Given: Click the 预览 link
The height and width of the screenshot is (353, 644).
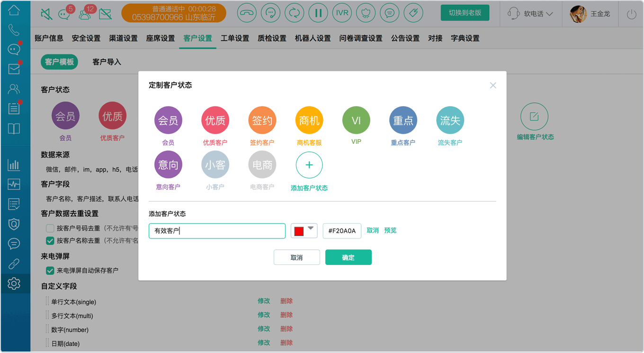Looking at the screenshot, I should click(x=390, y=230).
